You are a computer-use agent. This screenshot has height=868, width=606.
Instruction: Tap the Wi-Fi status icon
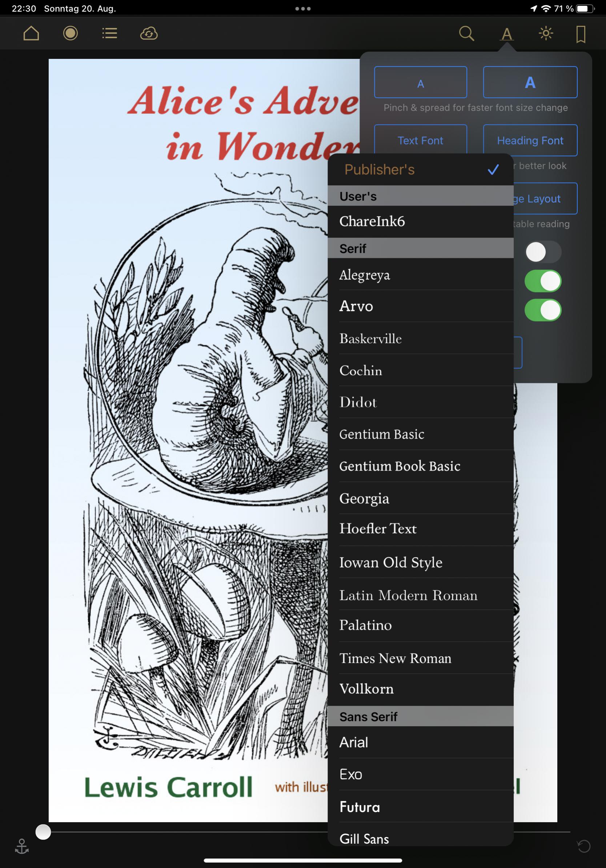[x=546, y=8]
